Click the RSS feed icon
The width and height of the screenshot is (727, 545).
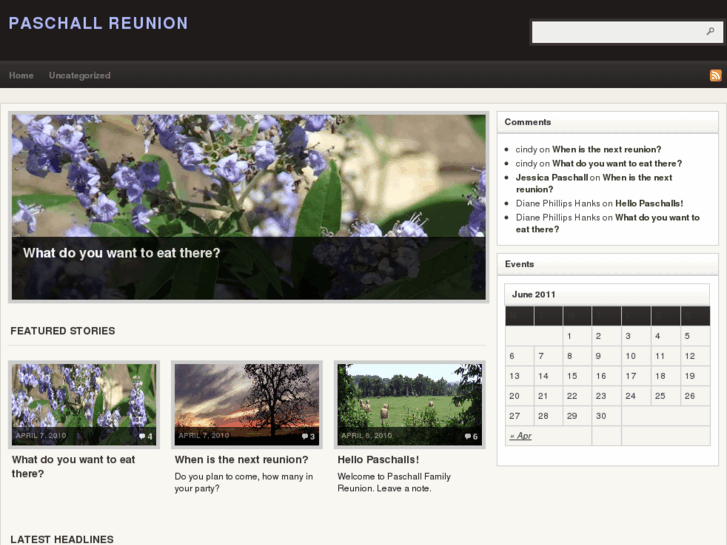[x=715, y=75]
